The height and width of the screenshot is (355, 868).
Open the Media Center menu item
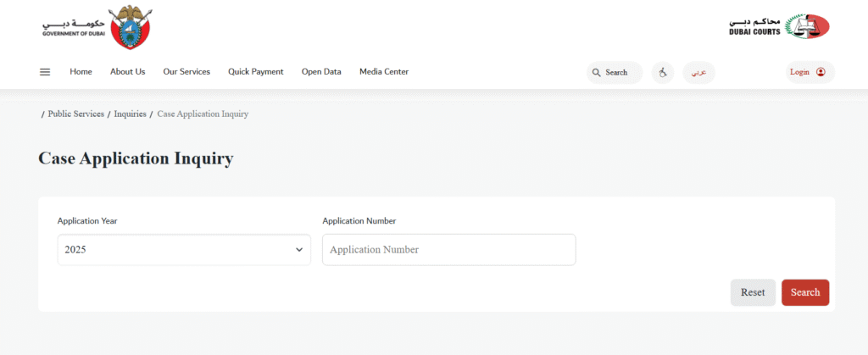click(x=383, y=72)
